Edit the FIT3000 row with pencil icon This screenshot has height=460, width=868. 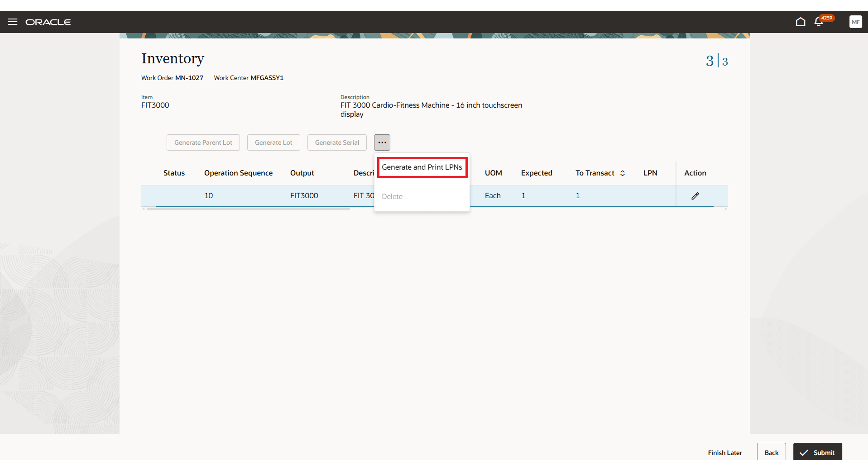coord(695,195)
